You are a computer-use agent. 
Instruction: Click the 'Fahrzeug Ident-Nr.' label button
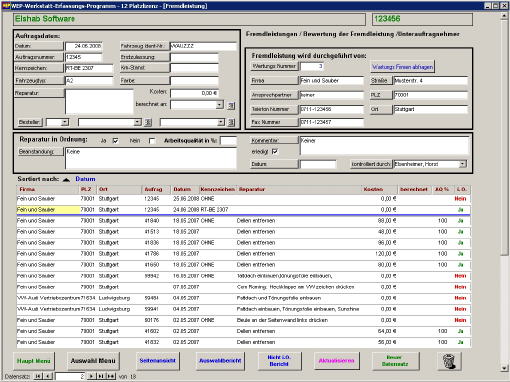(144, 46)
